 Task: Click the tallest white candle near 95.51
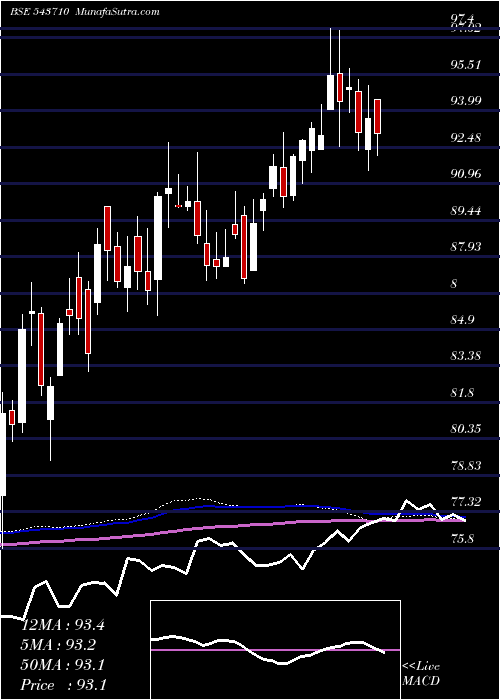tap(330, 92)
